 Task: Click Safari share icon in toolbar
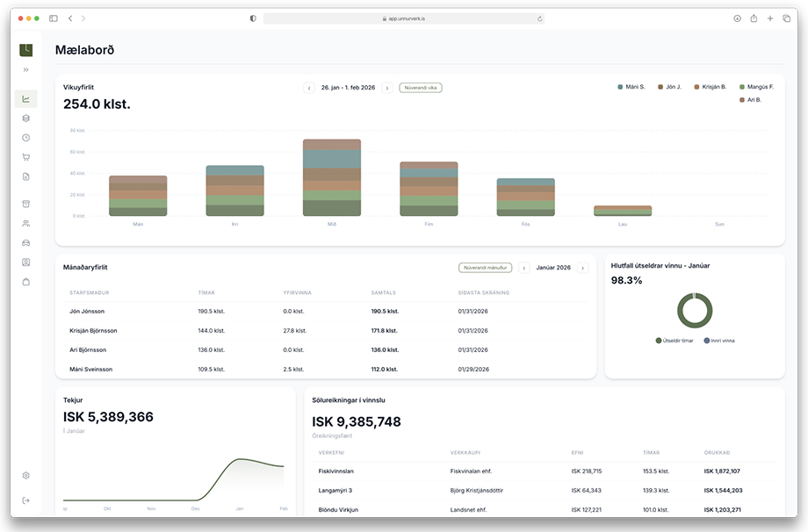(x=754, y=18)
